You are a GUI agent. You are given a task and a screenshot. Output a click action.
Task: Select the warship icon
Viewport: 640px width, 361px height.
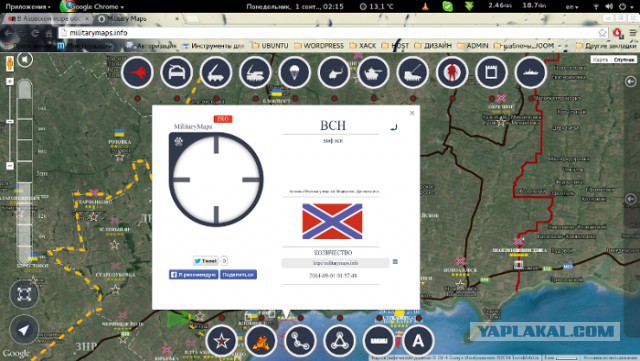[531, 73]
